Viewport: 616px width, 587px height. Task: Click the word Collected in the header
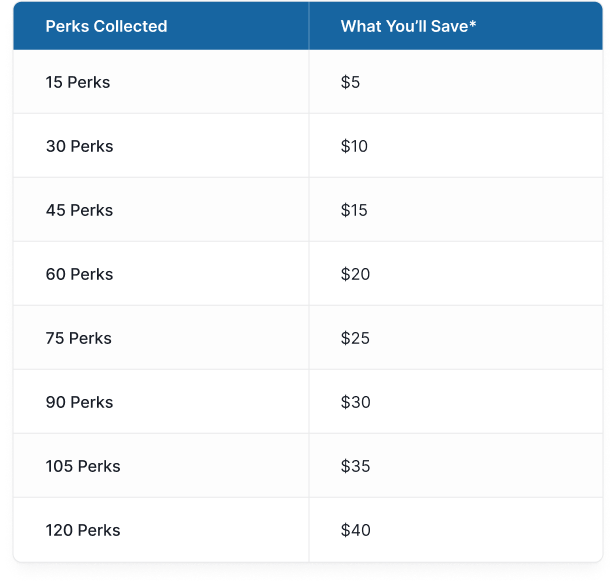coord(130,26)
